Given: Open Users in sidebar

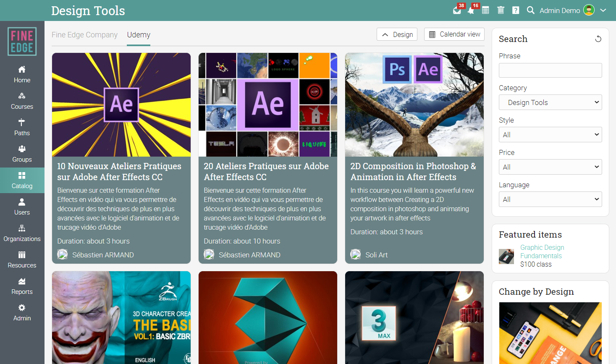Looking at the screenshot, I should 22,207.
